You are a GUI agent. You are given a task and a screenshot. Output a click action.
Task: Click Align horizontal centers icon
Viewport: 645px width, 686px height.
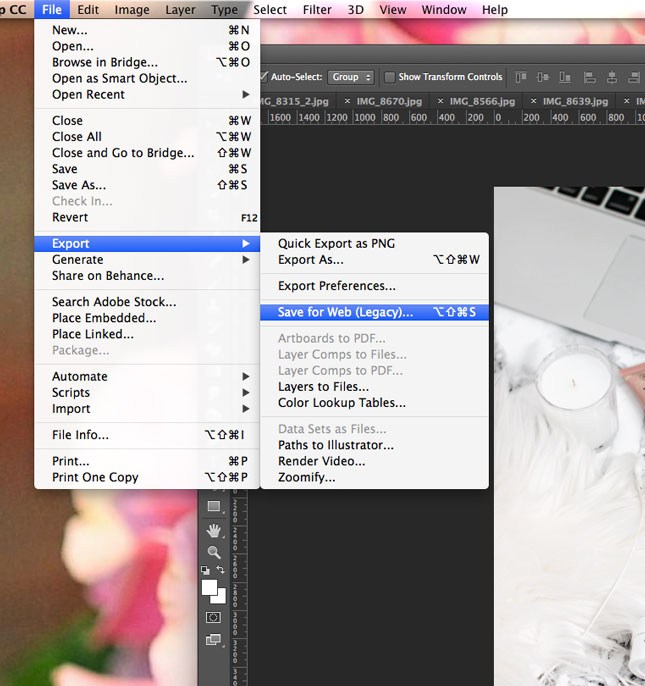(x=612, y=77)
